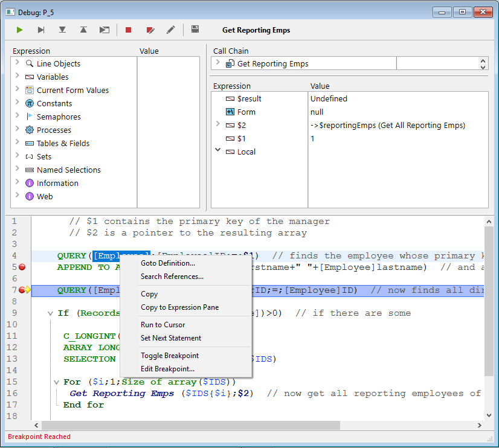This screenshot has width=499, height=448.
Task: Select Run to Cursor menu option
Action: click(163, 325)
